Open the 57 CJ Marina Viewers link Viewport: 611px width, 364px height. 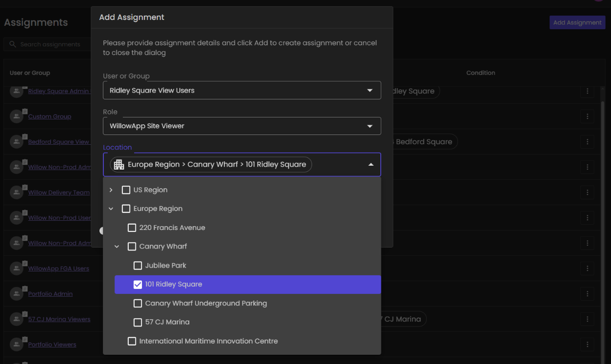[59, 319]
